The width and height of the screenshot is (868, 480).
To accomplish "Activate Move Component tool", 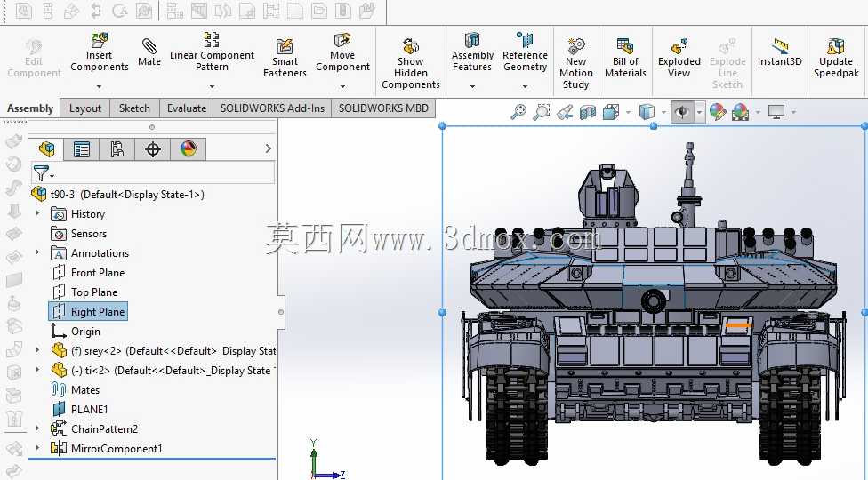I will coord(342,53).
